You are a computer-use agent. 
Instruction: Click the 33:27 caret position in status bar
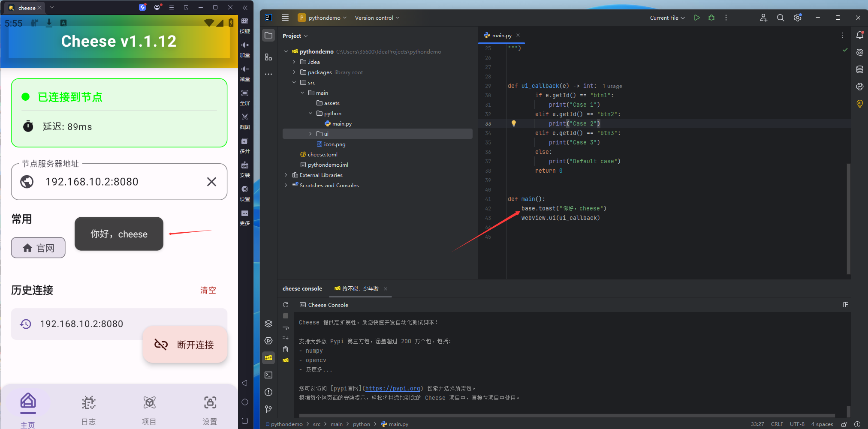pos(757,424)
